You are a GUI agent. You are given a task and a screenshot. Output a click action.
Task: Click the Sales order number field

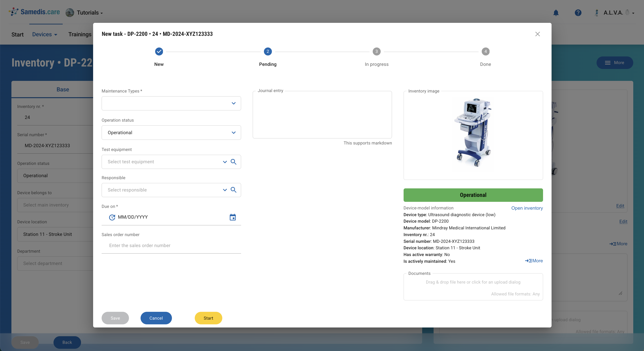pyautogui.click(x=171, y=245)
